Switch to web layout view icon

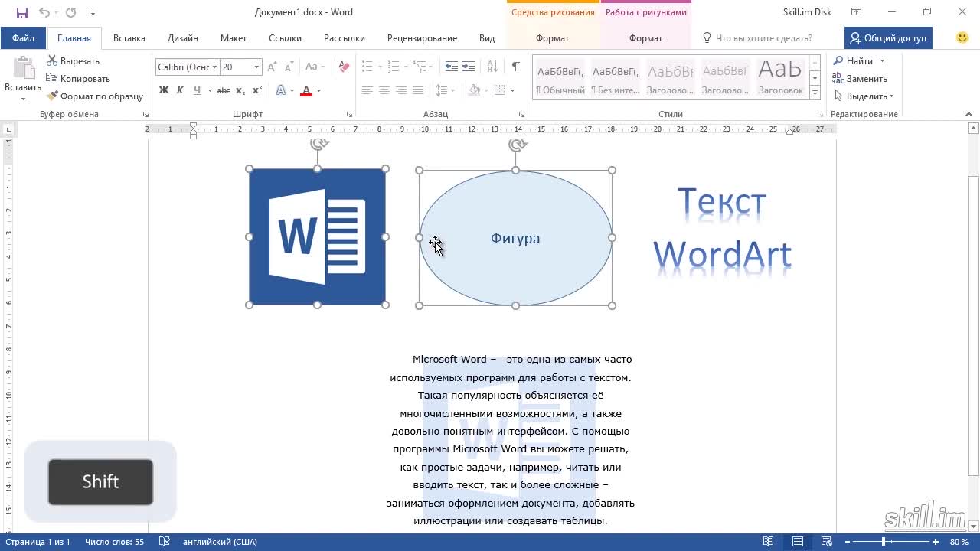click(x=827, y=542)
